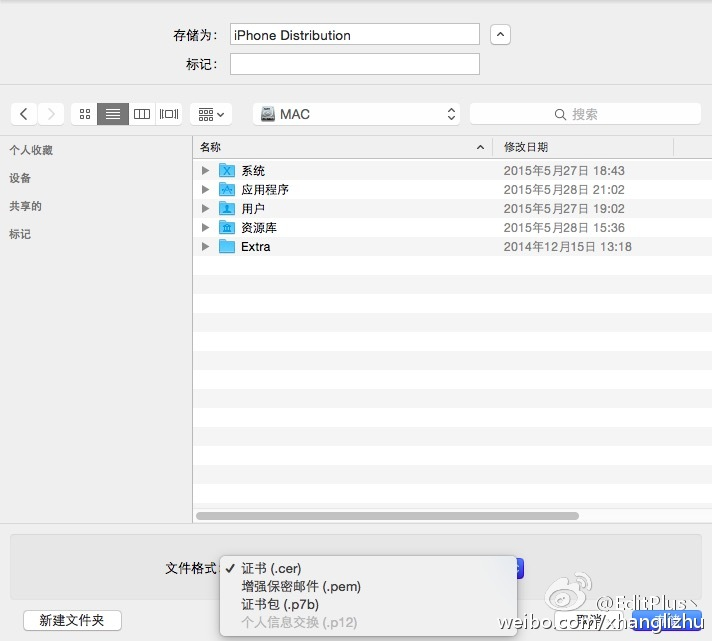Screen dimensions: 712x641
Task: Click the search field
Action: pyautogui.click(x=585, y=114)
